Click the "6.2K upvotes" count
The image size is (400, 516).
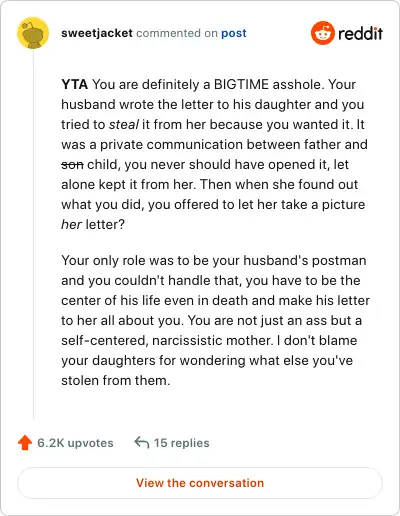click(75, 443)
